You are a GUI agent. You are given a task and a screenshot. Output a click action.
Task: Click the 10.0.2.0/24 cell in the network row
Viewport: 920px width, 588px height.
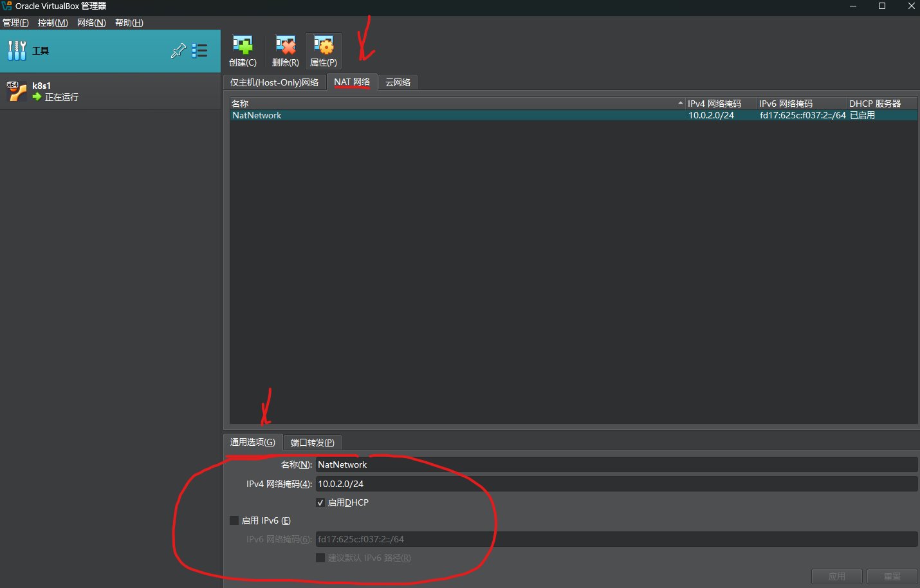pyautogui.click(x=711, y=115)
